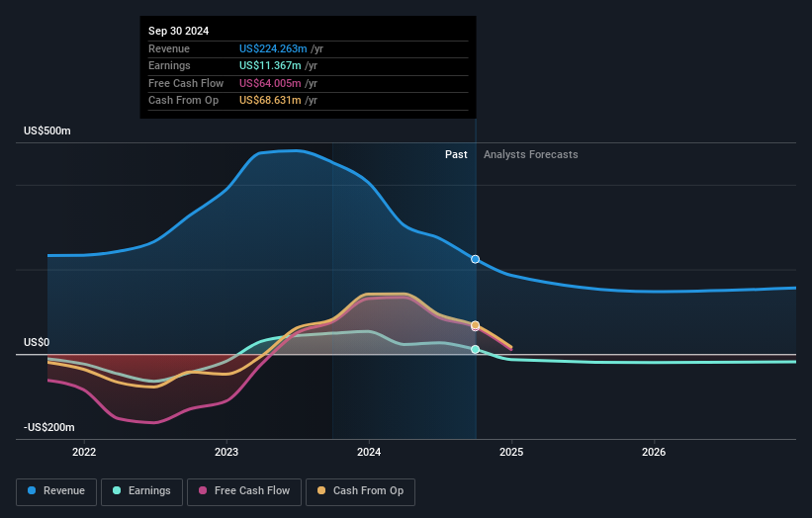Click the Past label

click(456, 154)
